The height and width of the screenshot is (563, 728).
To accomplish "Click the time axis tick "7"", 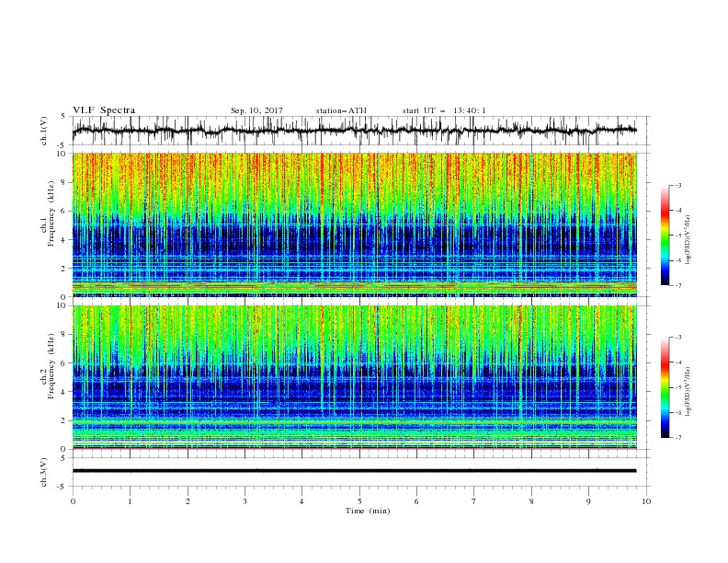I will point(474,501).
